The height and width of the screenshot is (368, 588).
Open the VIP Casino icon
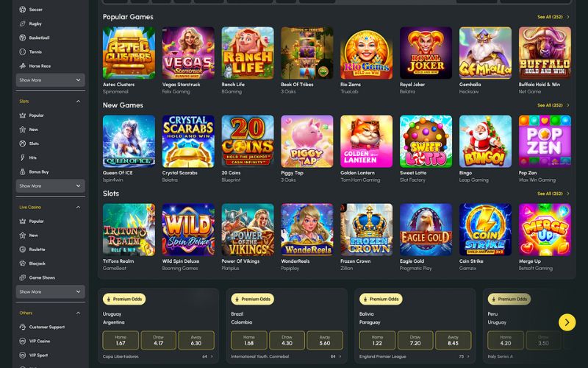(23, 341)
